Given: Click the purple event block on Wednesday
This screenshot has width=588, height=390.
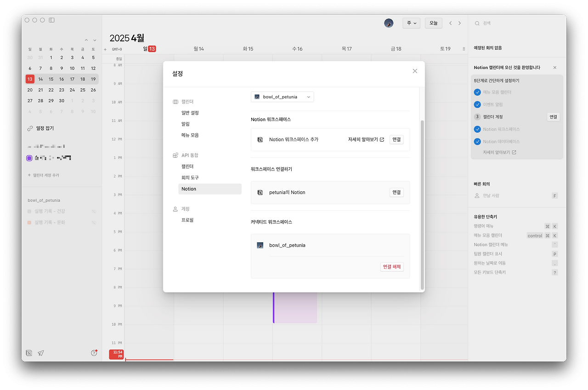Looking at the screenshot, I should [x=295, y=308].
